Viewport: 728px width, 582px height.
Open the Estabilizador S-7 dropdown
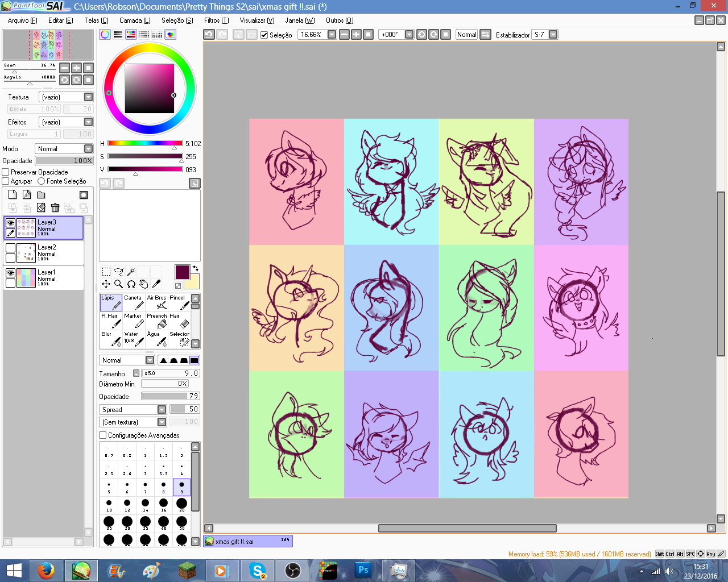tap(545, 35)
